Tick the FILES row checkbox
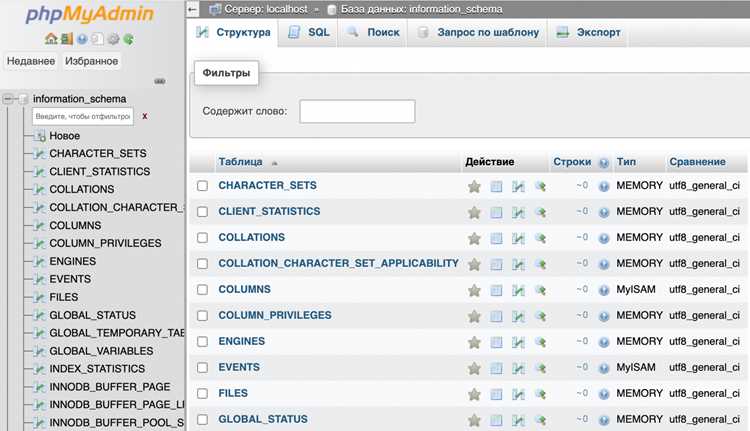The width and height of the screenshot is (750, 431). (202, 393)
